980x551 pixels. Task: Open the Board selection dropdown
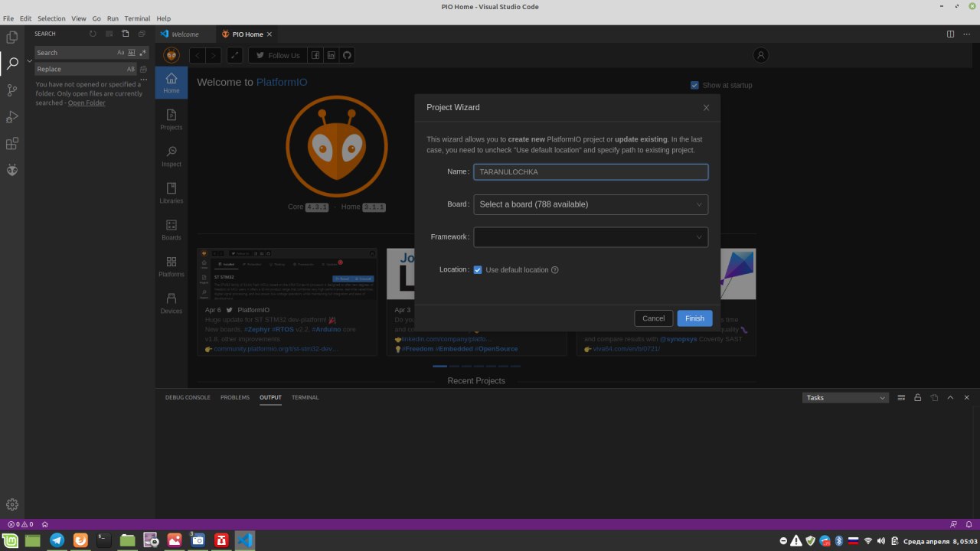(x=590, y=204)
